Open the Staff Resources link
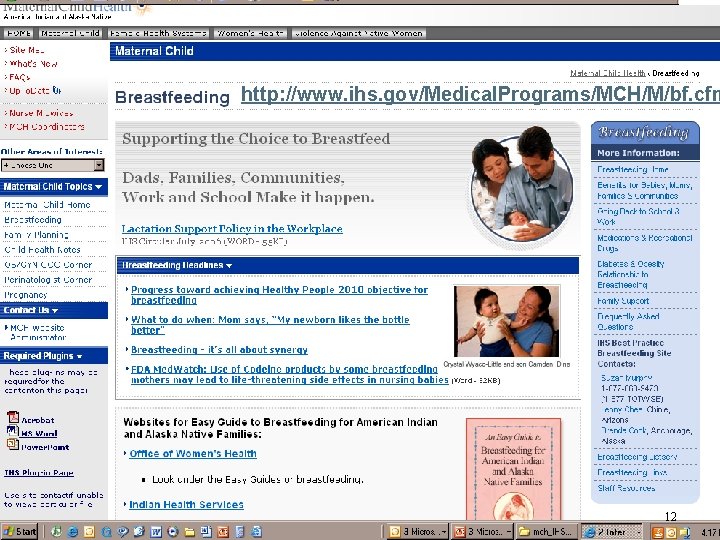 [626, 488]
